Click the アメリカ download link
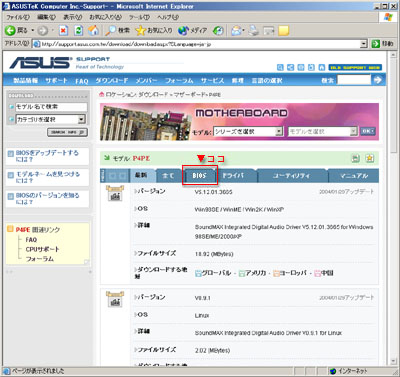 pos(253,273)
